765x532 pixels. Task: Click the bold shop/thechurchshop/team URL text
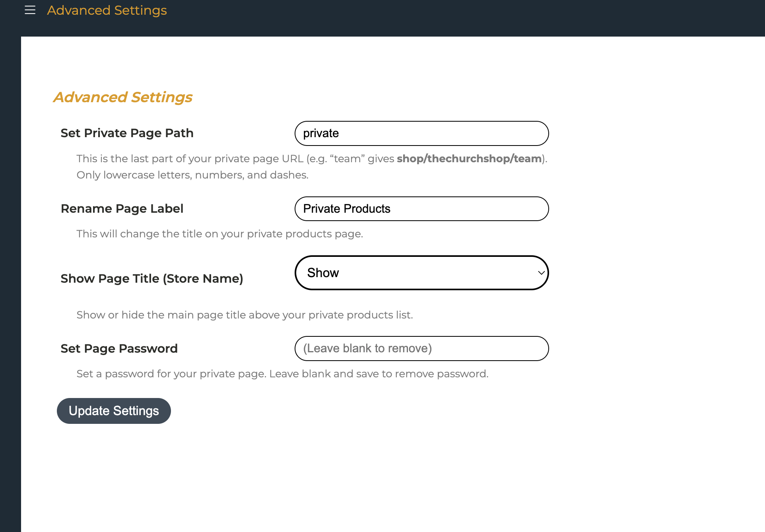469,159
